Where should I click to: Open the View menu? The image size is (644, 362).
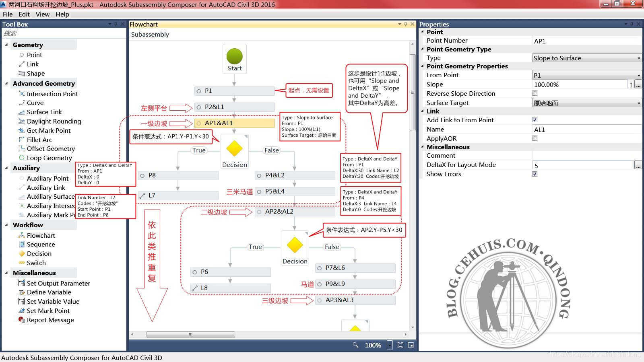point(43,14)
